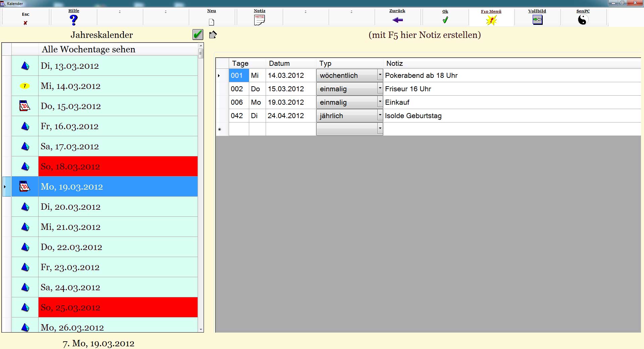Expand the wöchentlich type dropdown
Screen dimensions: 644x349
click(x=380, y=75)
